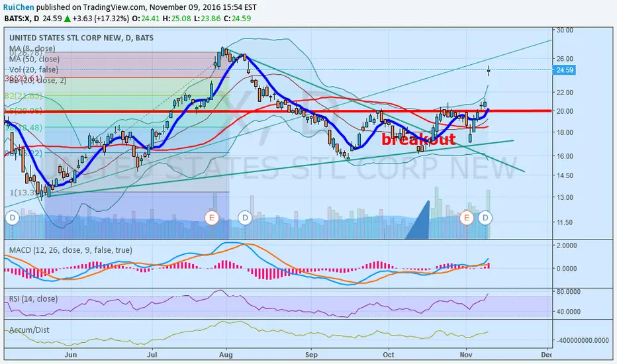
Task: Click the red breakout annotation text
Action: [418, 139]
